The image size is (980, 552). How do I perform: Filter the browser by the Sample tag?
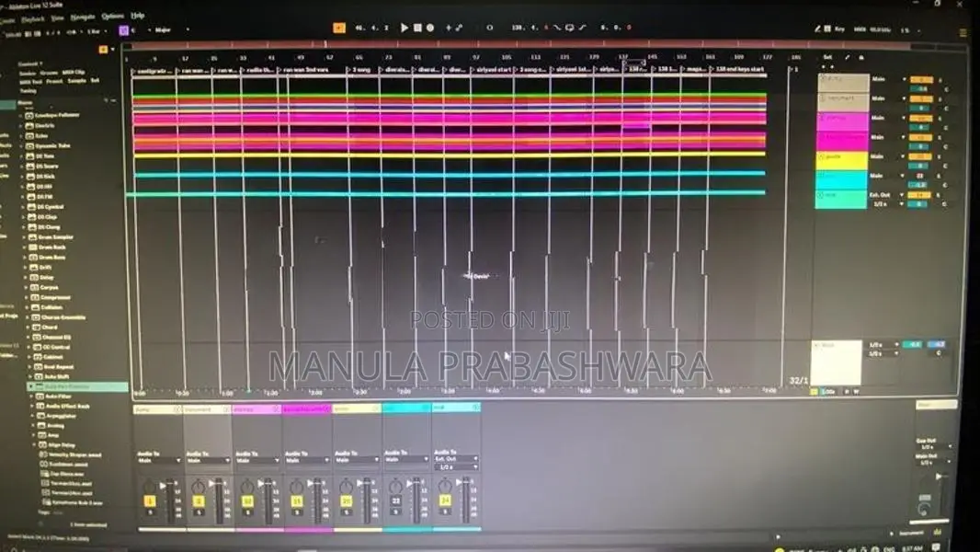(x=77, y=81)
